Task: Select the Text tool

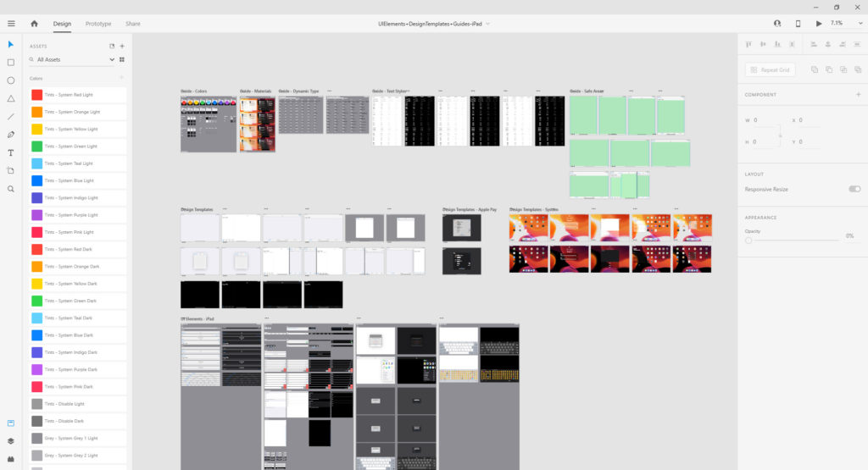Action: (11, 152)
